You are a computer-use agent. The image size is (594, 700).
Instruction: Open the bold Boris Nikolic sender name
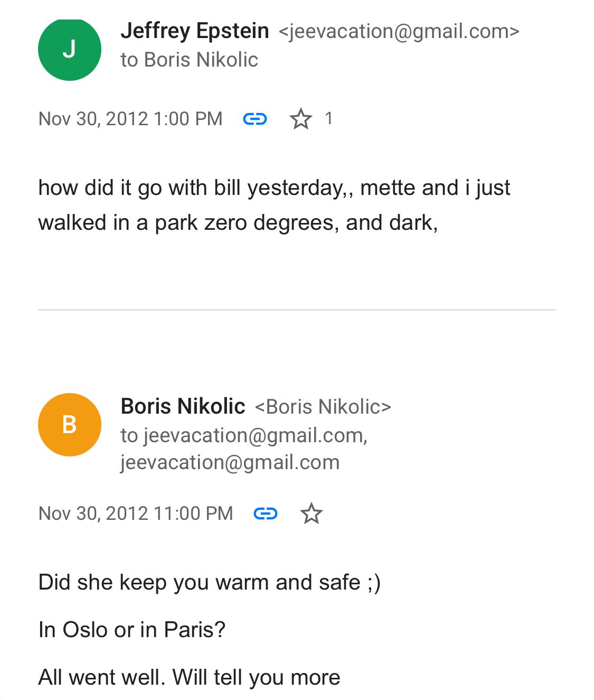pos(183,406)
